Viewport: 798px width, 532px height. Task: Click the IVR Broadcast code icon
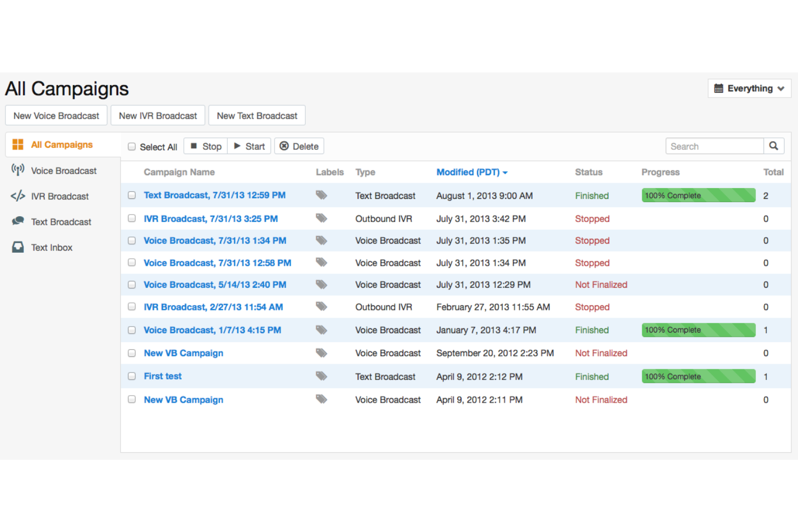[18, 196]
